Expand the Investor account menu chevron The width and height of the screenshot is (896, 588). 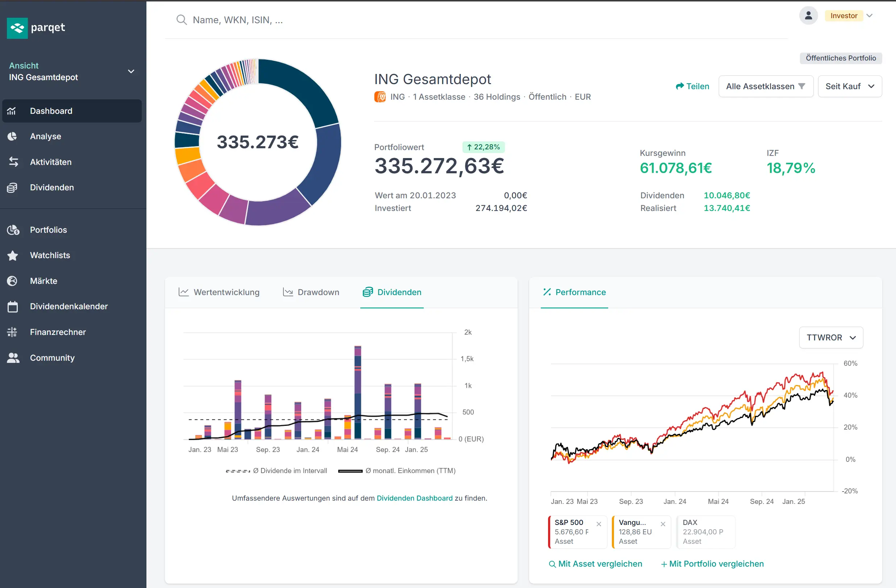(869, 16)
